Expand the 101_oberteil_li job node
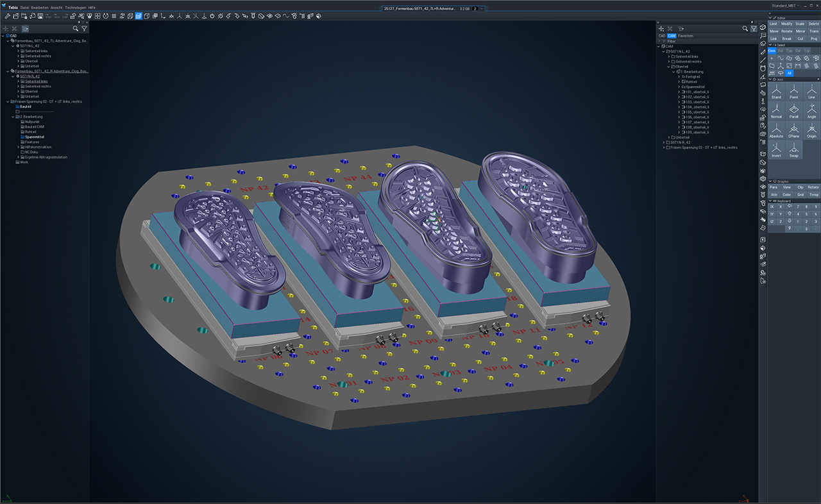This screenshot has height=504, width=821. (679, 92)
